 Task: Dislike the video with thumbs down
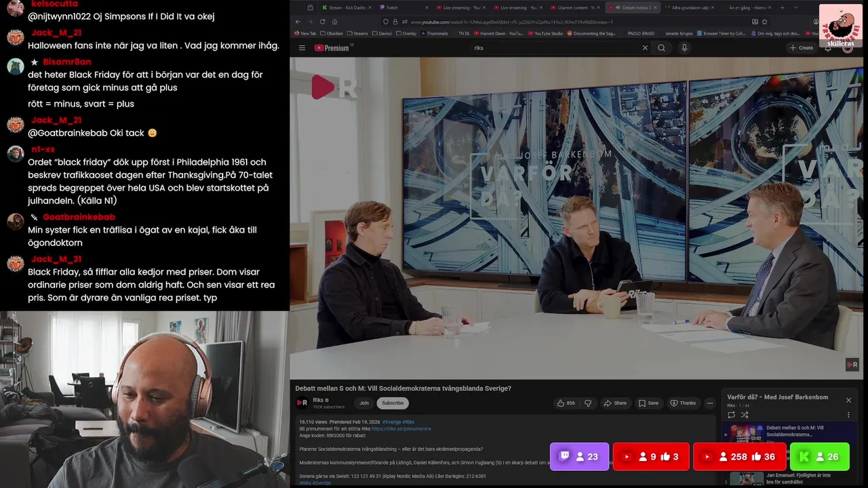pos(588,403)
